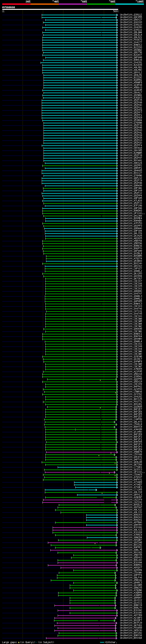146x644 pixels.
Task: Open hit UniRef100_B9I0Q4 at the bottom
Action: point(131,638)
